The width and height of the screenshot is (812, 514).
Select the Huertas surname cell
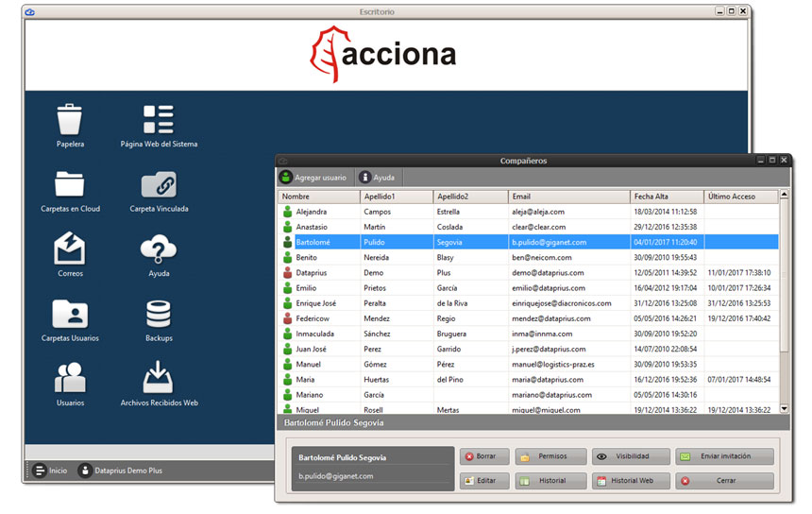(x=376, y=379)
